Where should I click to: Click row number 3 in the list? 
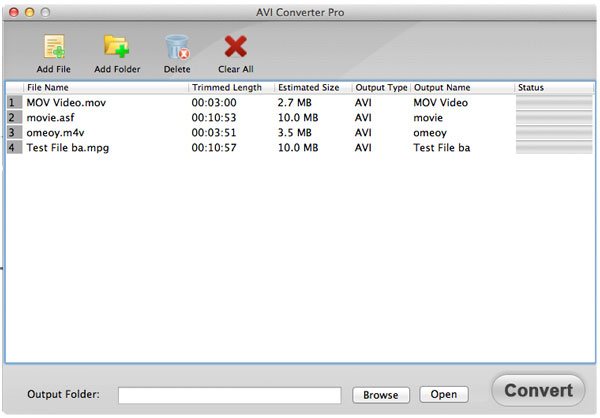point(14,132)
